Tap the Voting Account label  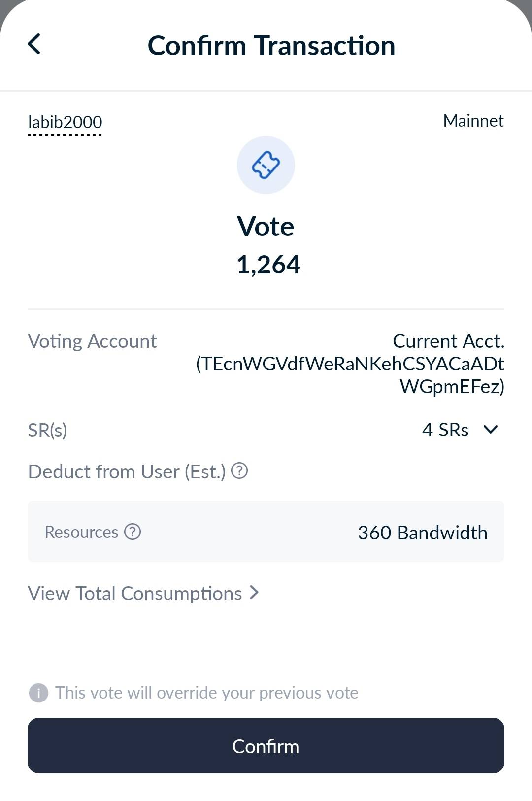click(92, 341)
